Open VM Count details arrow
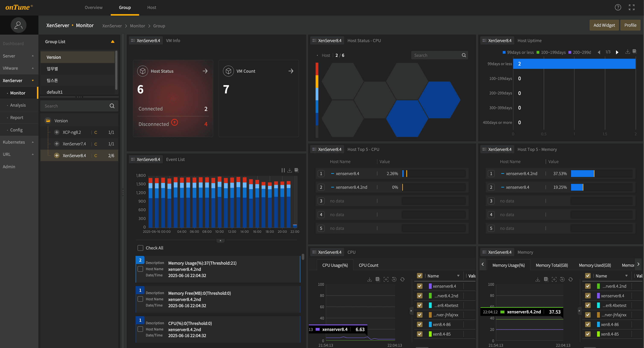The image size is (644, 348). [291, 71]
